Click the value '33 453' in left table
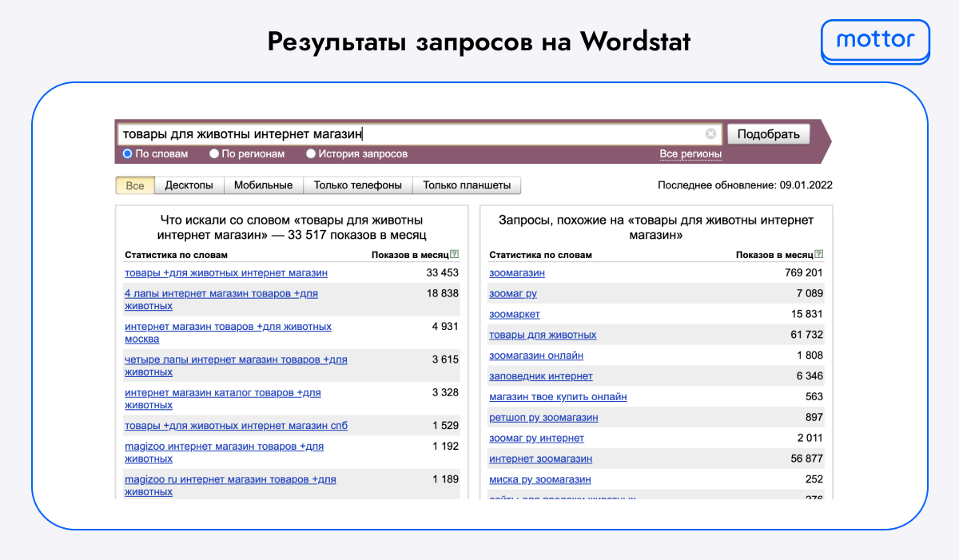Image resolution: width=959 pixels, height=560 pixels. point(443,273)
